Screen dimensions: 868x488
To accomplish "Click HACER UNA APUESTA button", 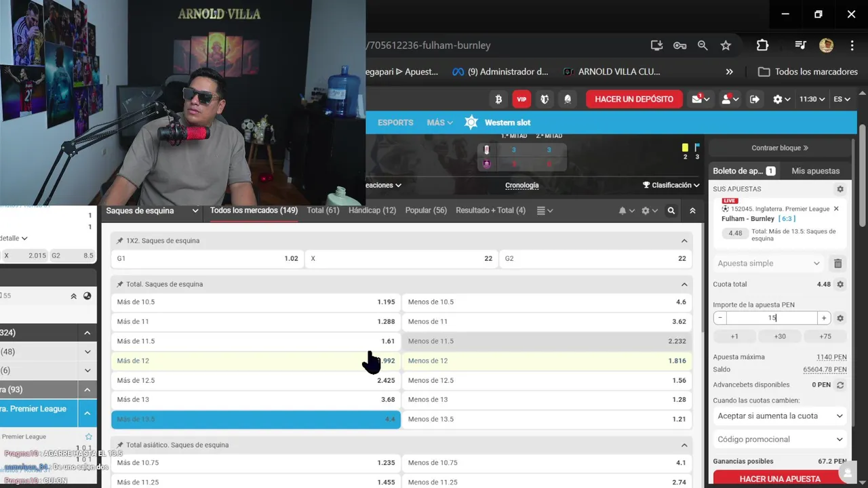I will coord(780,479).
